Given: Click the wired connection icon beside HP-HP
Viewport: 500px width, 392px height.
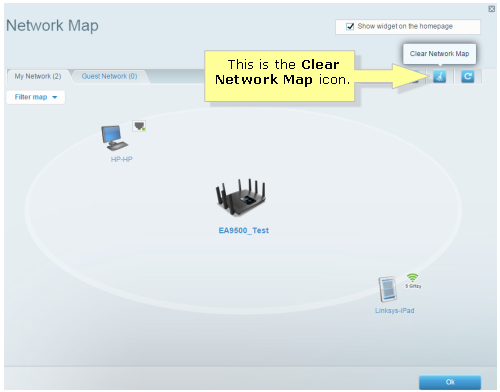Looking at the screenshot, I should click(139, 126).
